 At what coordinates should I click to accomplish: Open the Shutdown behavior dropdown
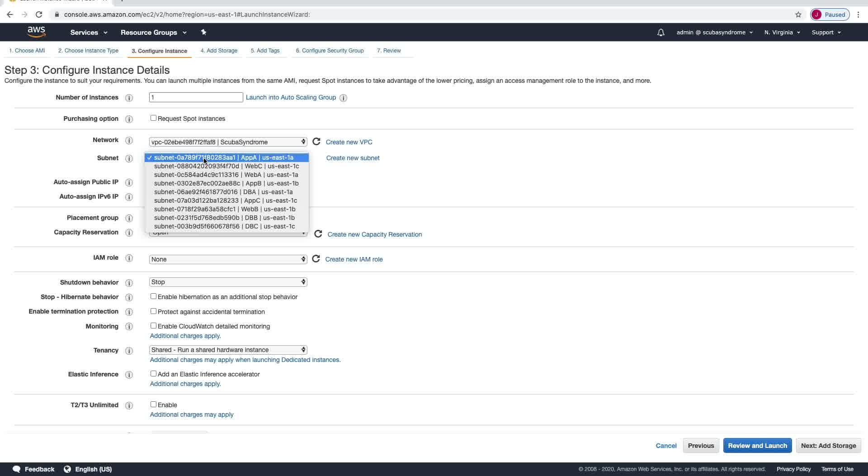coord(228,282)
